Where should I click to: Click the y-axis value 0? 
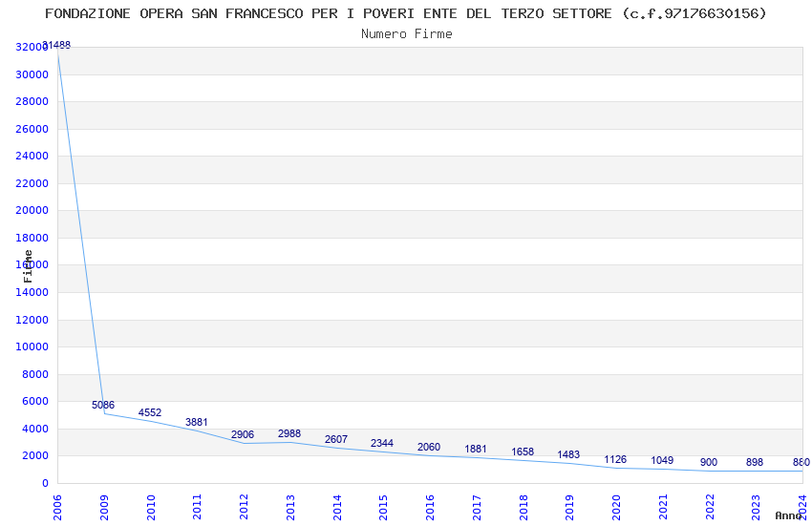45,483
